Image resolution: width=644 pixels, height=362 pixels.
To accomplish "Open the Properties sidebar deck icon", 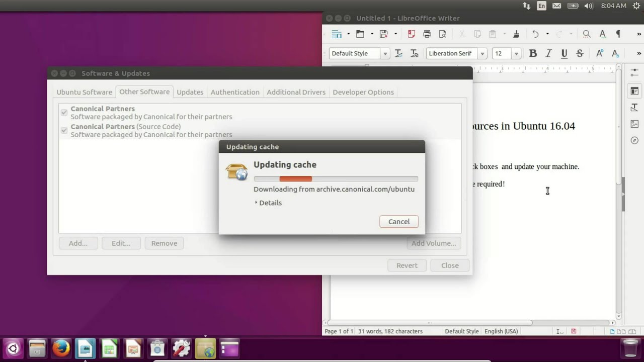I will 634,91.
